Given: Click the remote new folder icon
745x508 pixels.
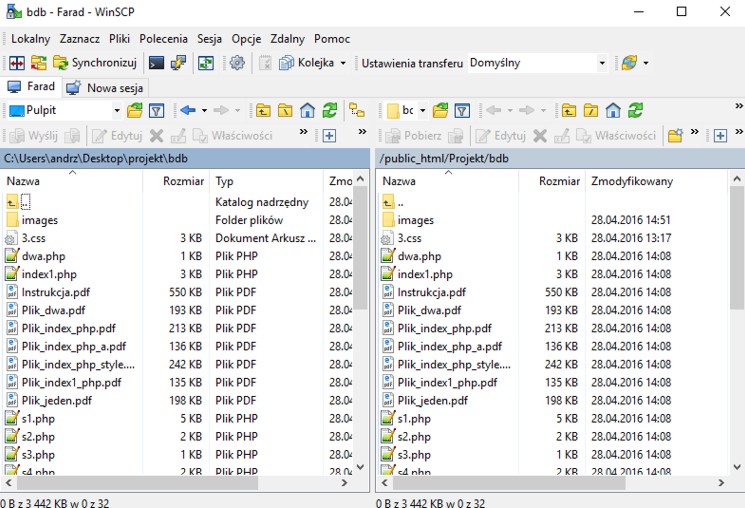Looking at the screenshot, I should [x=675, y=136].
